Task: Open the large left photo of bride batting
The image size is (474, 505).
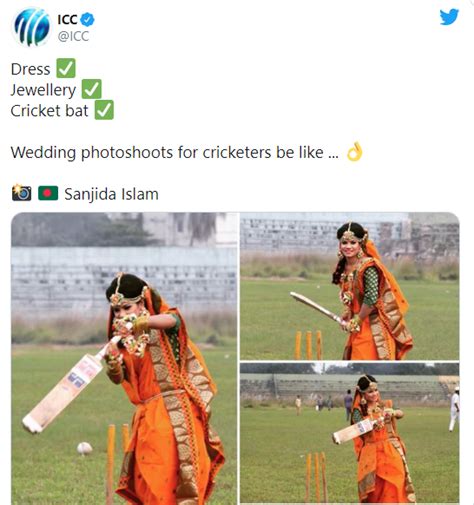Action: tap(124, 358)
